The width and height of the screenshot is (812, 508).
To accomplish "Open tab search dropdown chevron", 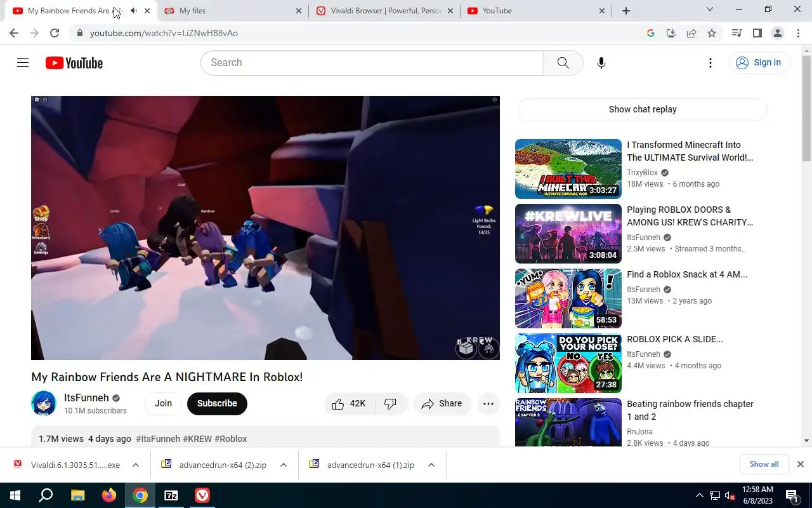I will pos(710,10).
